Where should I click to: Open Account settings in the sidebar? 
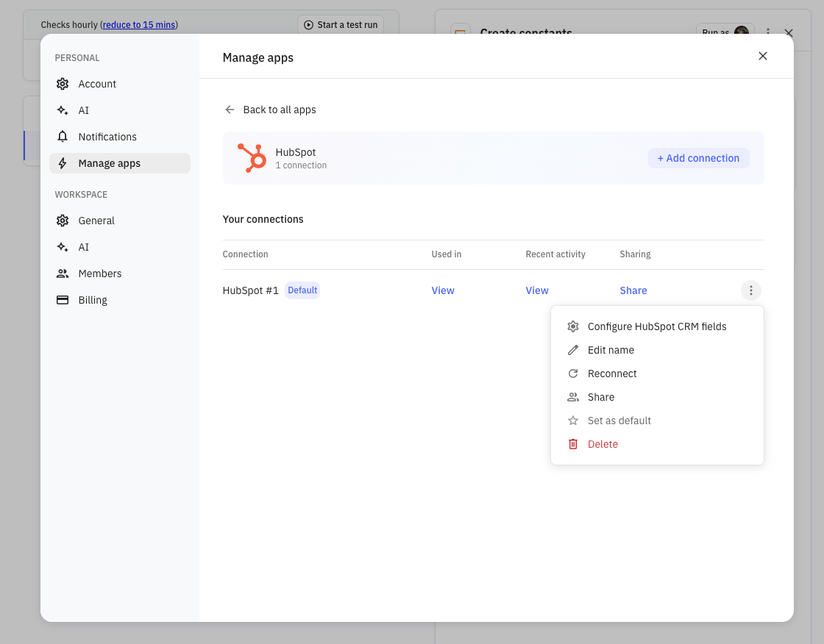[x=97, y=84]
